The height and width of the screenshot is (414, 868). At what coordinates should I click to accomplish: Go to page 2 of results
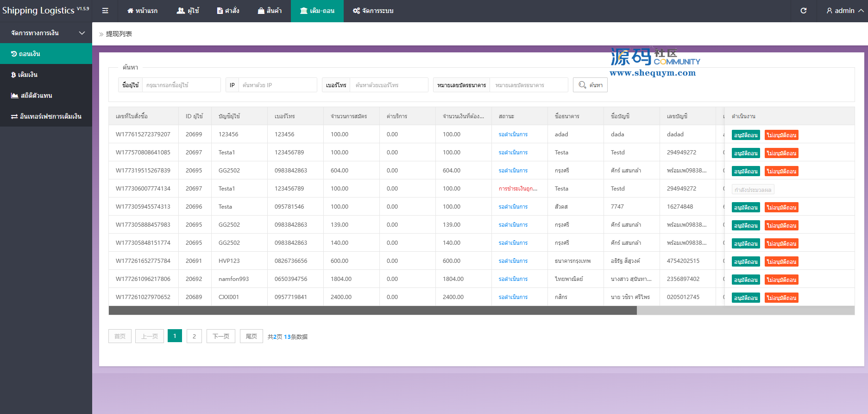point(194,336)
